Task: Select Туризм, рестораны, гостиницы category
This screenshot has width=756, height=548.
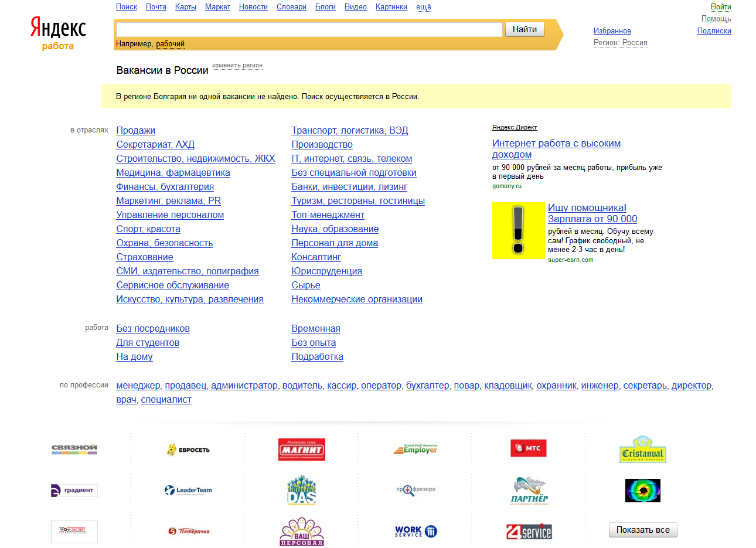Action: (358, 201)
